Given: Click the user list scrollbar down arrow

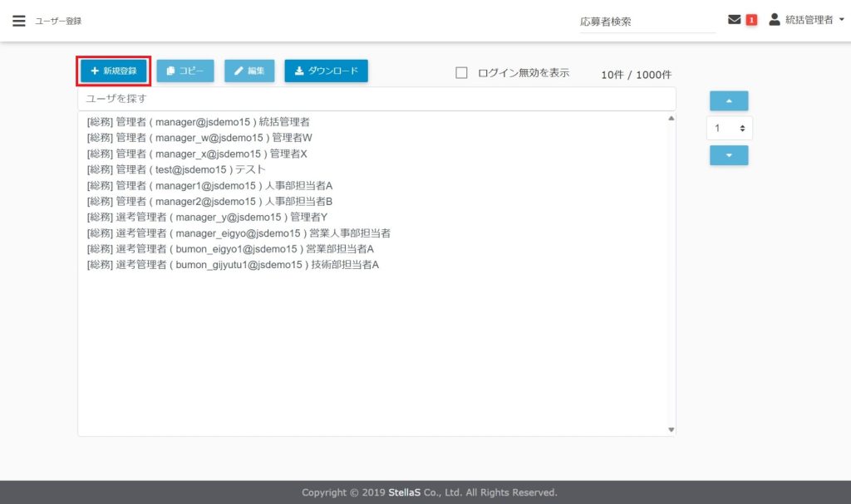Looking at the screenshot, I should click(671, 429).
